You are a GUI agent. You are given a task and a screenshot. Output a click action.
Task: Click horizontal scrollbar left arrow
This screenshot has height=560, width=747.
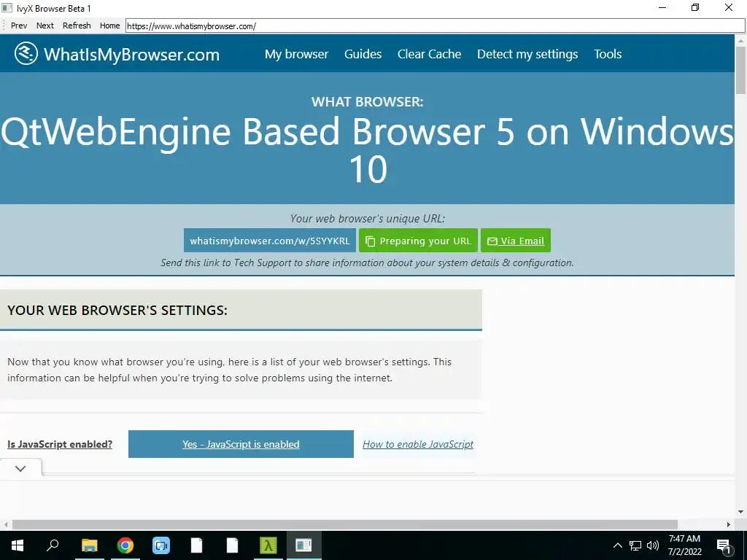[x=5, y=524]
